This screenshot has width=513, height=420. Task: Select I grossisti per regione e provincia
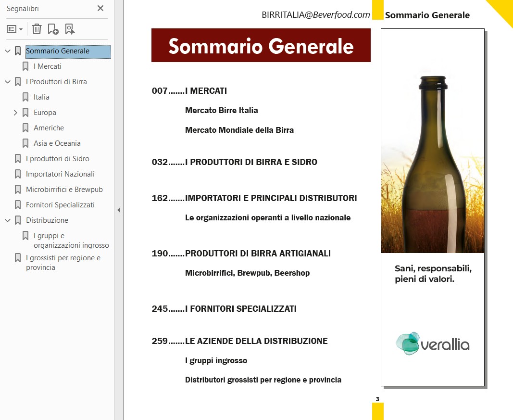(x=63, y=263)
